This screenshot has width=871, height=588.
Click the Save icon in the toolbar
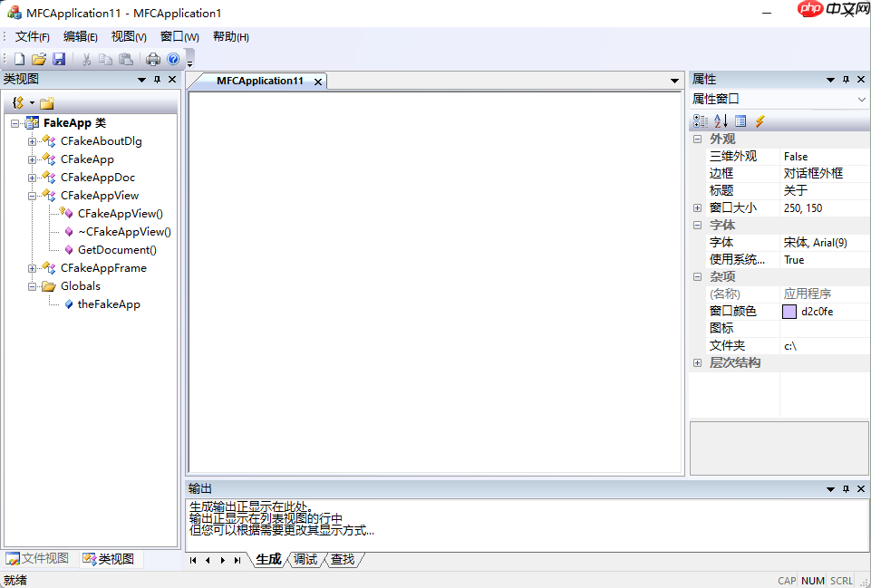pos(59,58)
